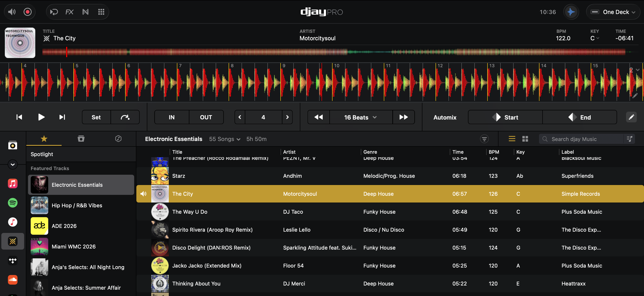Toggle the master volume speaker icon
Image resolution: width=644 pixels, height=296 pixels.
pyautogui.click(x=12, y=12)
